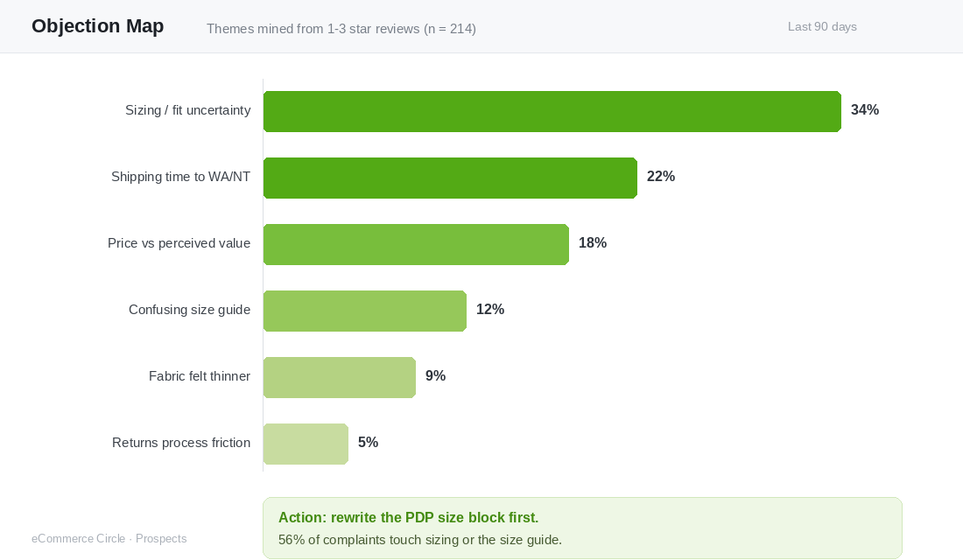Screen dimensions: 963x560
Task: Click the Objection Map title
Action: [x=98, y=25]
